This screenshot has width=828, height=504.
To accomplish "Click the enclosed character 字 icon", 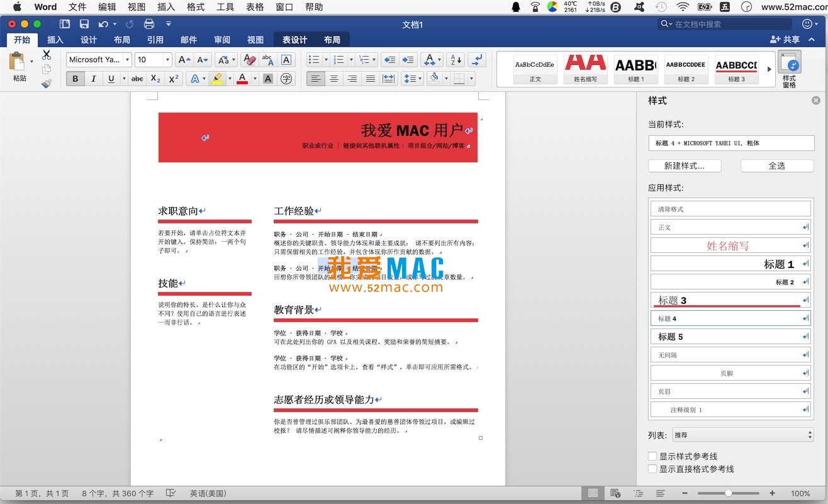I will pyautogui.click(x=286, y=79).
